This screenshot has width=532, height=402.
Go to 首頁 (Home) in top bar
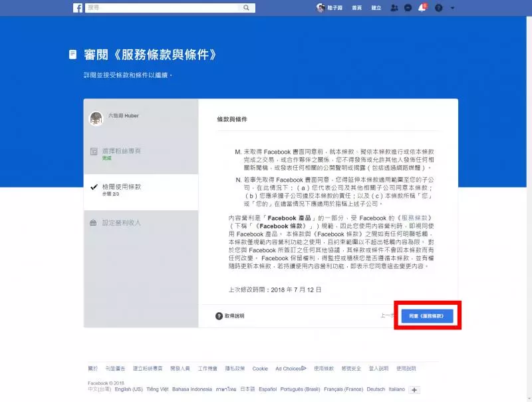point(356,8)
